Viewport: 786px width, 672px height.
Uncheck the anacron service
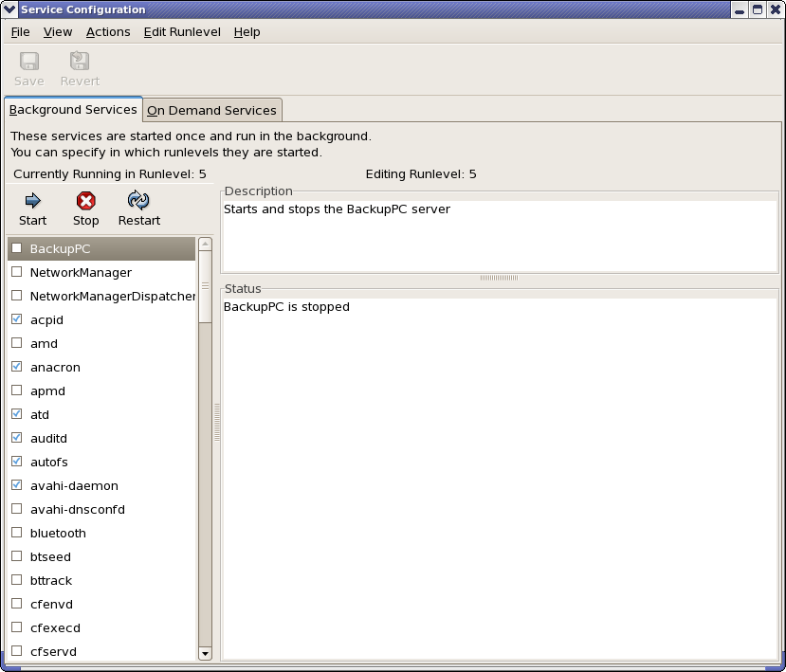16,366
